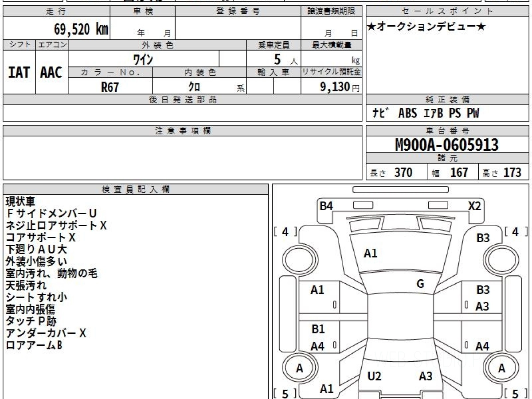The height and width of the screenshot is (399, 532).
Task: Click the 諸元 header
Action: [448, 158]
